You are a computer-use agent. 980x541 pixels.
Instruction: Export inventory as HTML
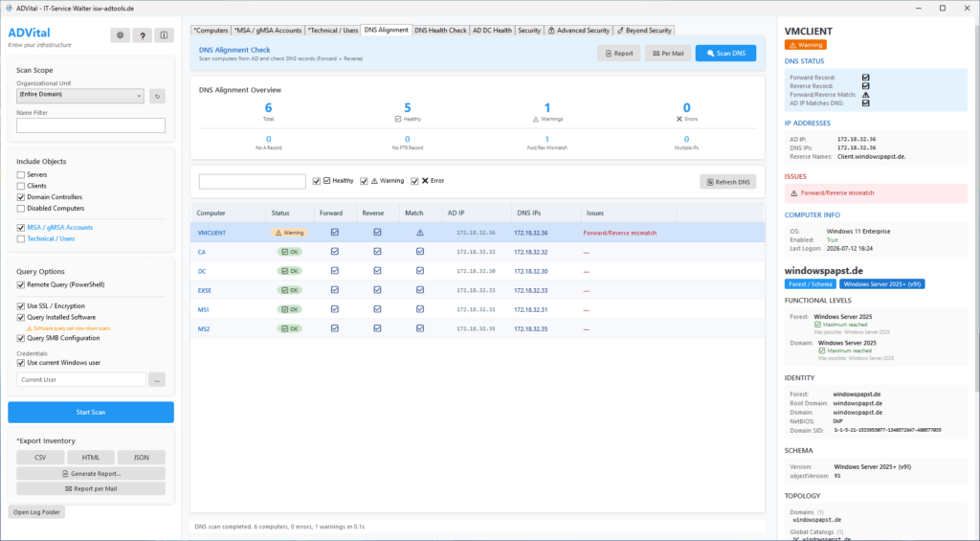coord(91,457)
